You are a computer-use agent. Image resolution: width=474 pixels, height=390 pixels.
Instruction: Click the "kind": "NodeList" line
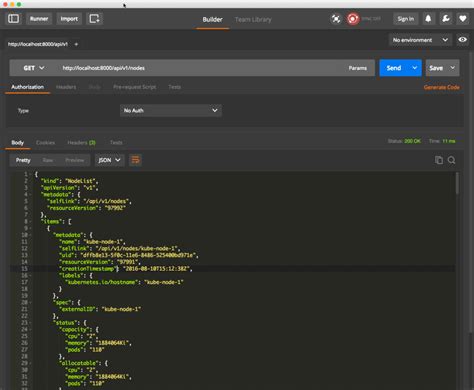[x=70, y=181]
